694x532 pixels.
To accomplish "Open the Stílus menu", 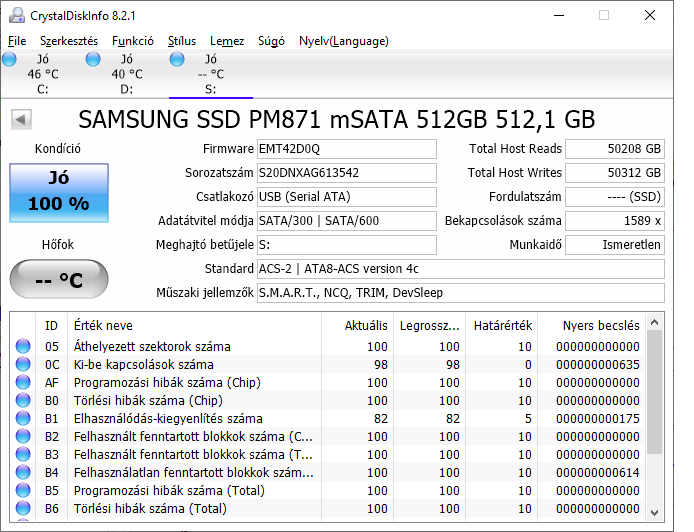I will (181, 41).
